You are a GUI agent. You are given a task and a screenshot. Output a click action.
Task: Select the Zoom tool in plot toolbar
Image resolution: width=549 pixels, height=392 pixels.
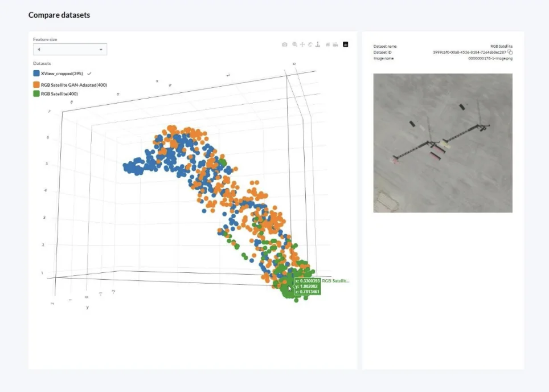coord(295,44)
